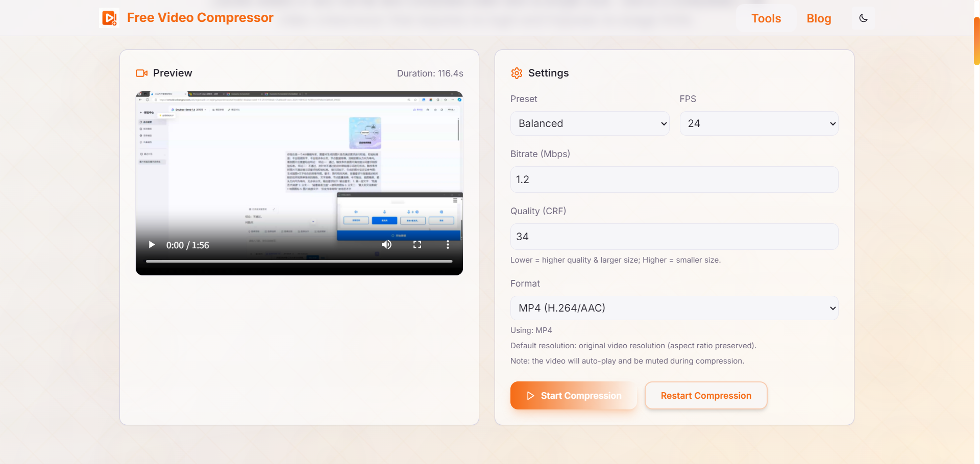Open the Tools menu
The height and width of the screenshot is (464, 980).
click(766, 18)
